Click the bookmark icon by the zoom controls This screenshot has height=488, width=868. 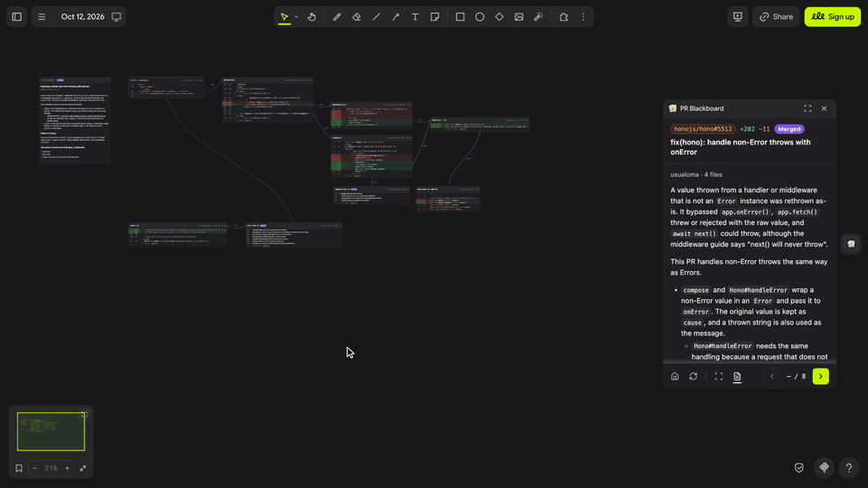19,468
